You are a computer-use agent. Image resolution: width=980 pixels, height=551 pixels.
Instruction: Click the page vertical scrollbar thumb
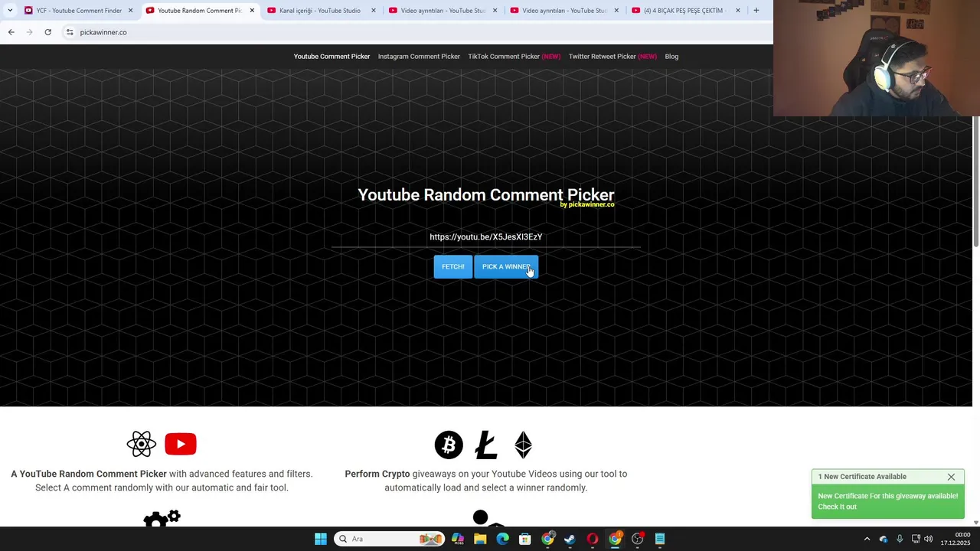pos(976,181)
